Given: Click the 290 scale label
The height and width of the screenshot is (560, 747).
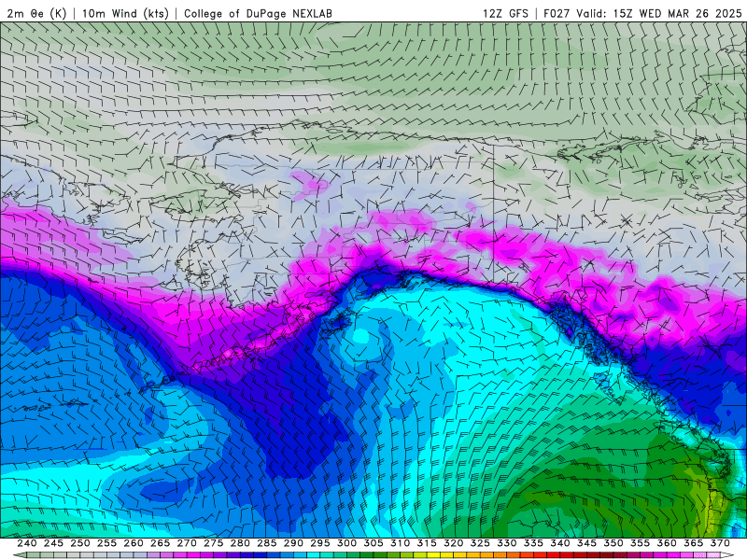Looking at the screenshot, I should (293, 543).
